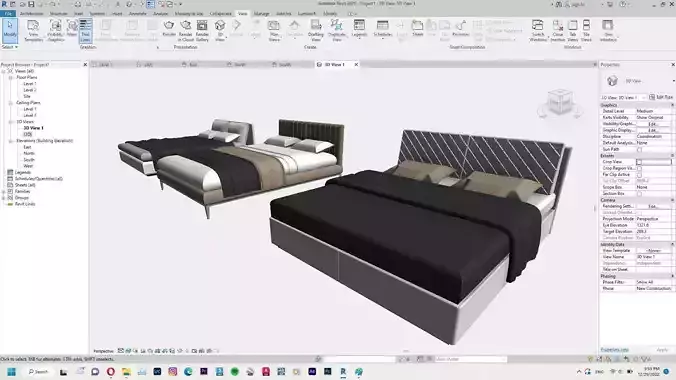The width and height of the screenshot is (676, 380).
Task: Collapse 3D Views node
Action: tap(10, 122)
